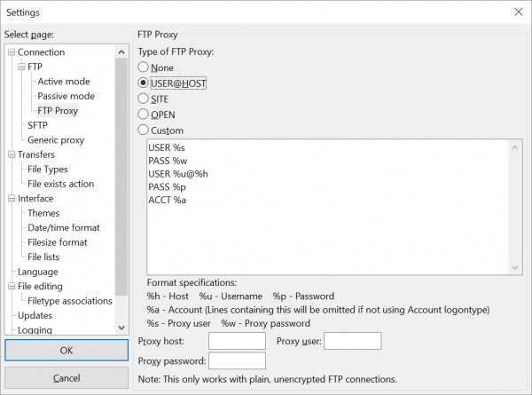The image size is (532, 395).
Task: Click the Proxy host input field
Action: click(x=237, y=341)
